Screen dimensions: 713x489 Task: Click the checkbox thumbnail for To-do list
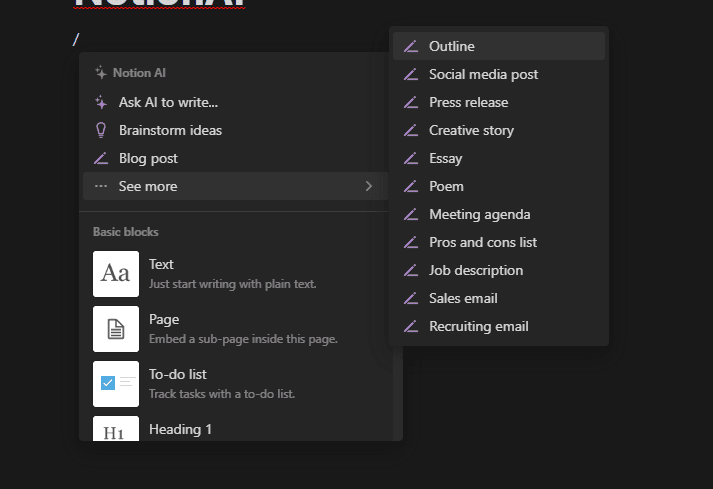pyautogui.click(x=116, y=384)
